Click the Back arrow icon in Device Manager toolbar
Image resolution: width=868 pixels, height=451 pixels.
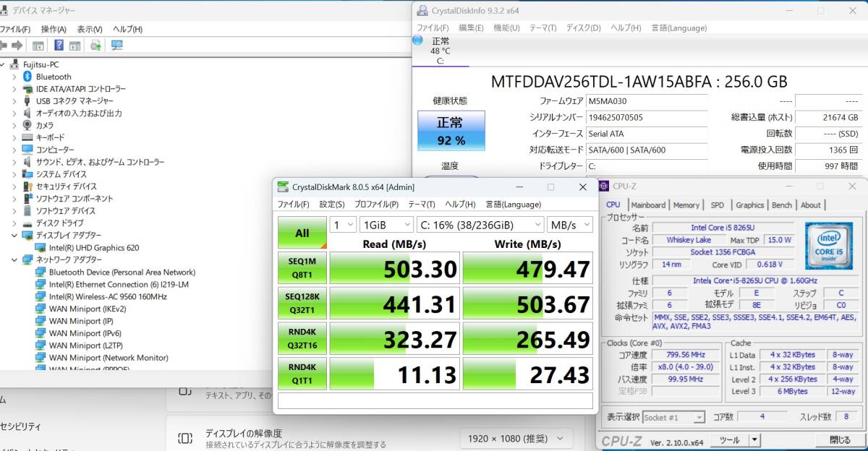pyautogui.click(x=4, y=45)
